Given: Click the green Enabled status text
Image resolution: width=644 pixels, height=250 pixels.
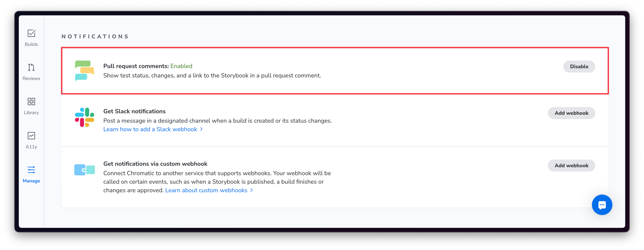Looking at the screenshot, I should [181, 66].
